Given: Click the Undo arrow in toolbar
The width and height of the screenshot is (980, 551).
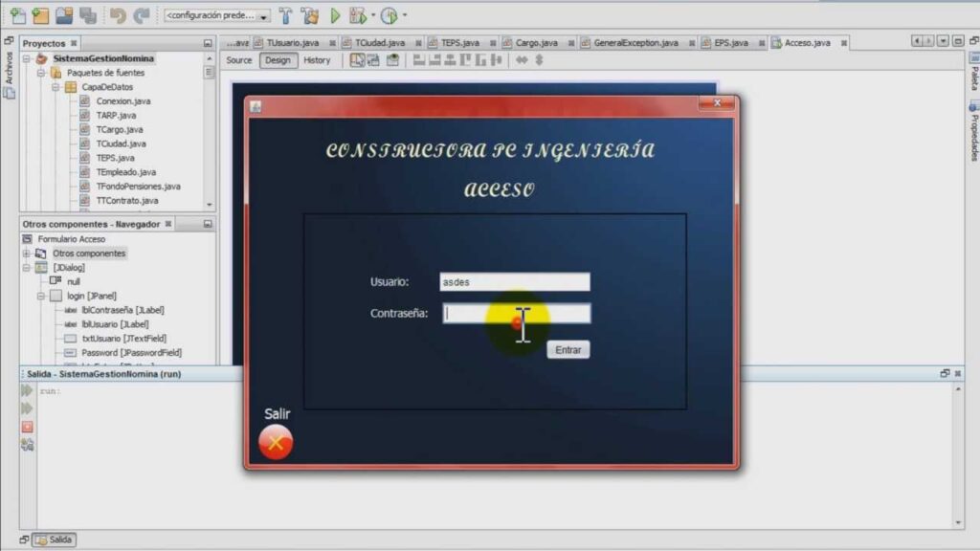Looking at the screenshot, I should [x=118, y=15].
